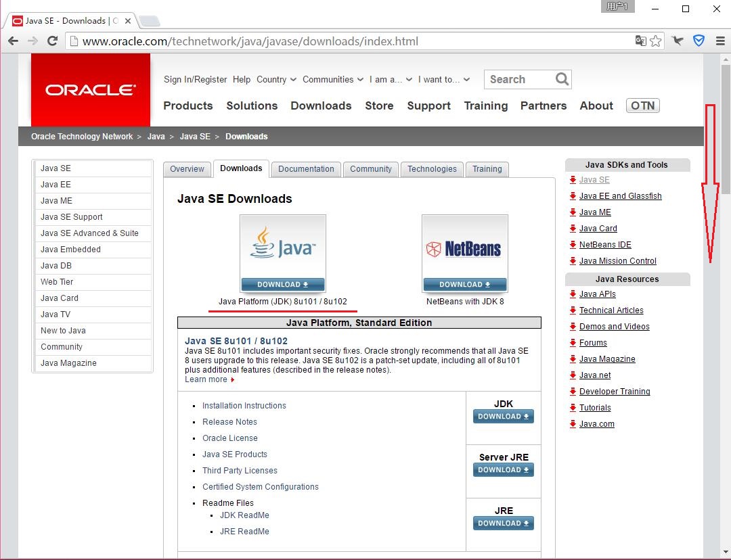Open Java Embedded in sidebar
Viewport: 731px width, 560px height.
point(93,250)
